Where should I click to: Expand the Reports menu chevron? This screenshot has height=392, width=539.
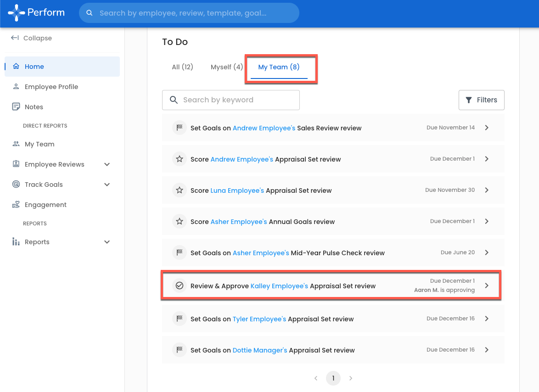(x=107, y=242)
